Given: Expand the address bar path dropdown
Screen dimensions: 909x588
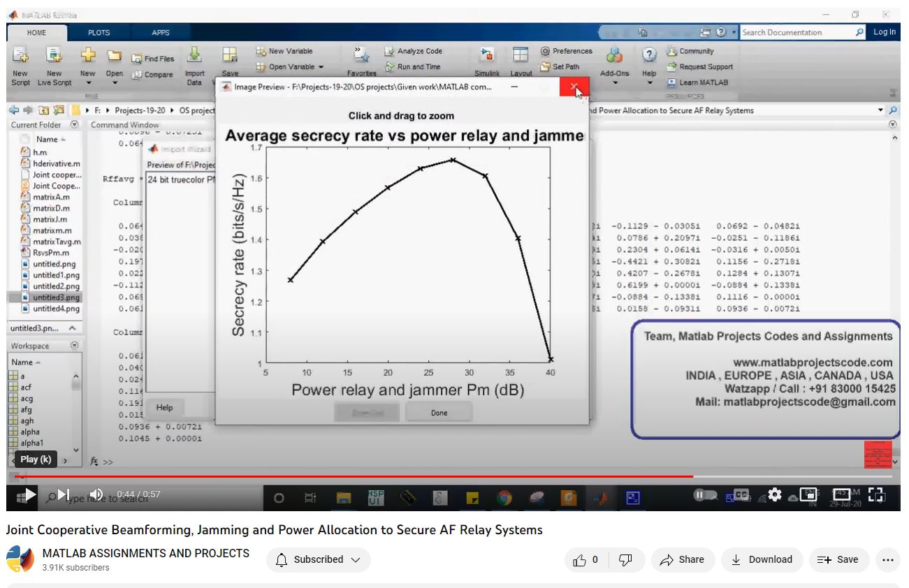Looking at the screenshot, I should 881,110.
